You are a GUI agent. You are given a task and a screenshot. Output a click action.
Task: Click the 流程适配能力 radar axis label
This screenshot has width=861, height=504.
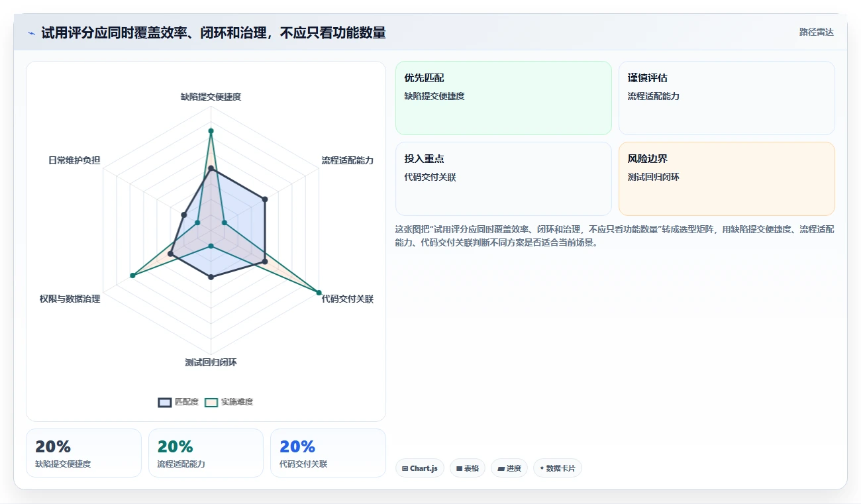pyautogui.click(x=348, y=160)
